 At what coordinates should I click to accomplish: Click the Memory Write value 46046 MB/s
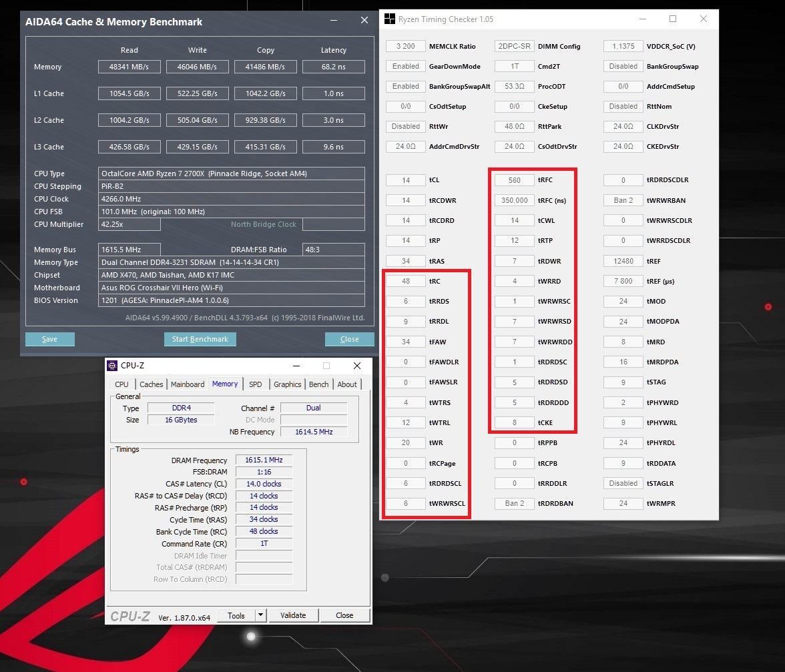point(198,67)
